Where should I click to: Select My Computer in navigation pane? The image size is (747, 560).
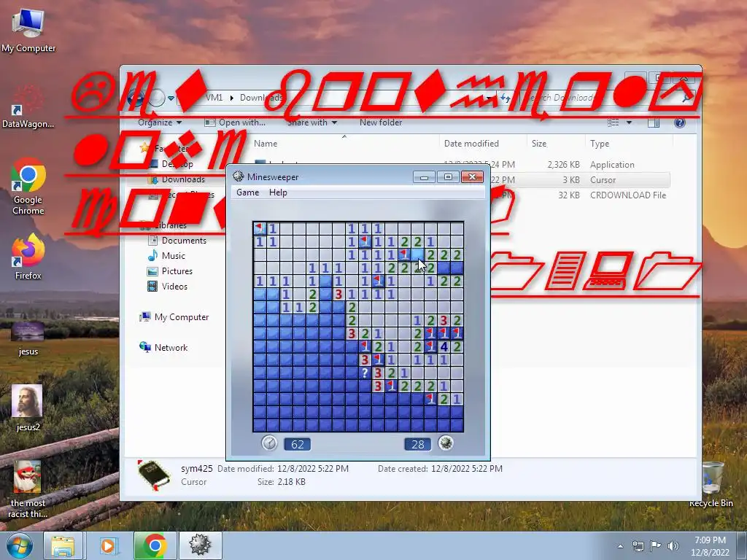(181, 317)
